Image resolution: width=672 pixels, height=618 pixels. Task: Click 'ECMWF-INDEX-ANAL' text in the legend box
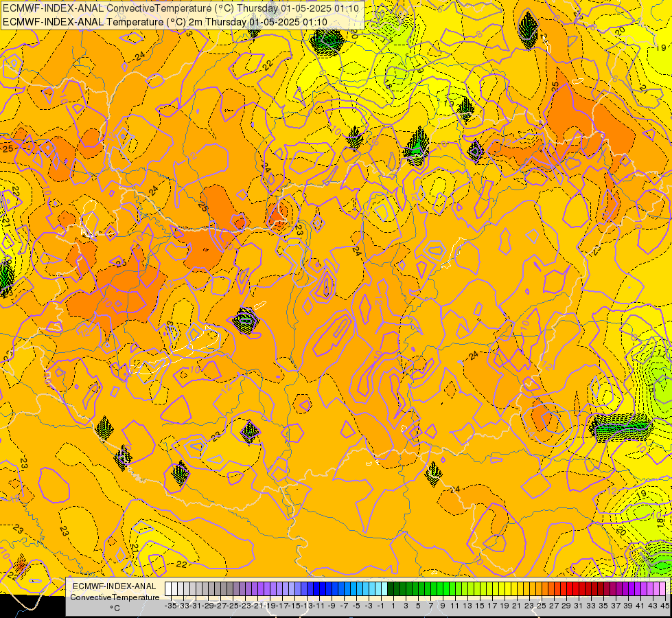coord(115,586)
